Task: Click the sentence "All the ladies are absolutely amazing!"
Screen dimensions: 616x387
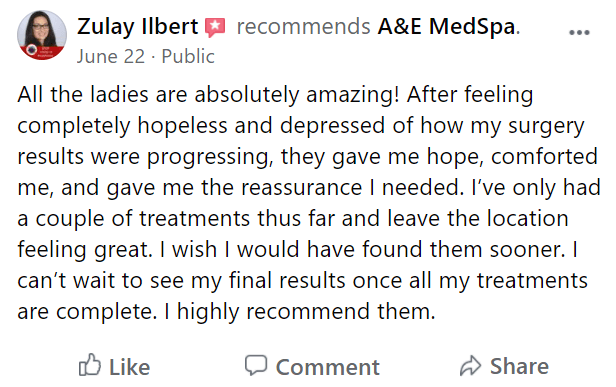Action: (208, 95)
